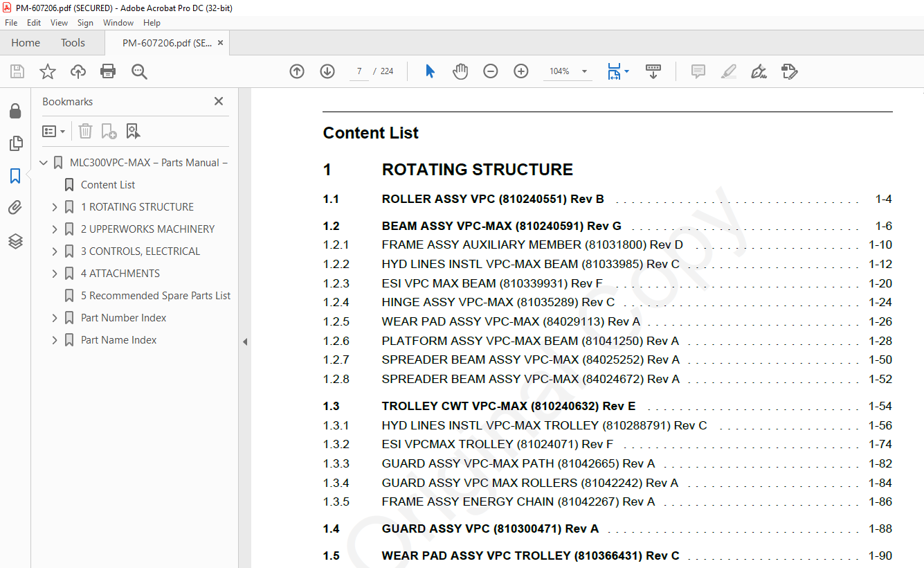Open the Sign document tool
Image resolution: width=924 pixels, height=568 pixels.
click(759, 71)
